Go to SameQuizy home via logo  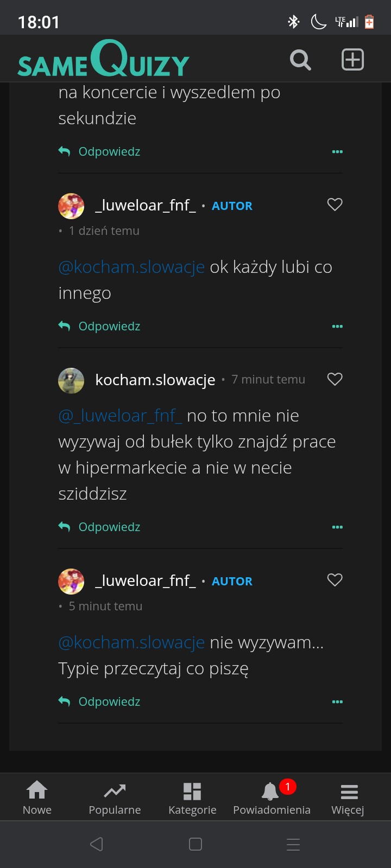(x=103, y=60)
